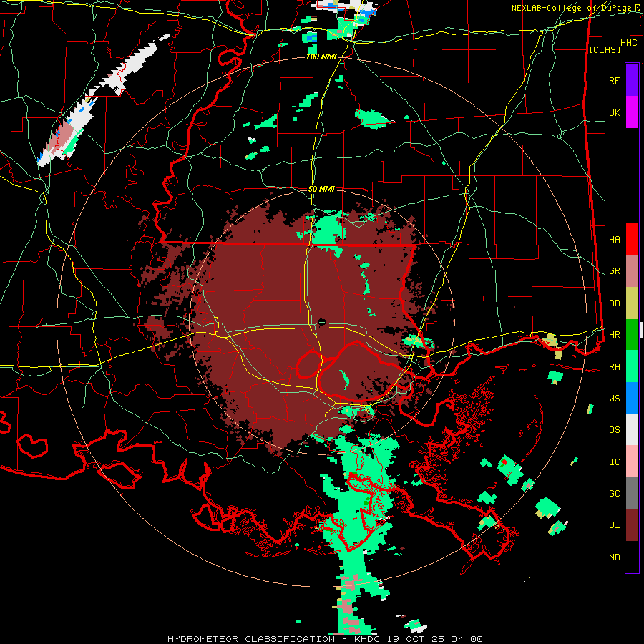Click the 'GR' legend label

(614, 271)
